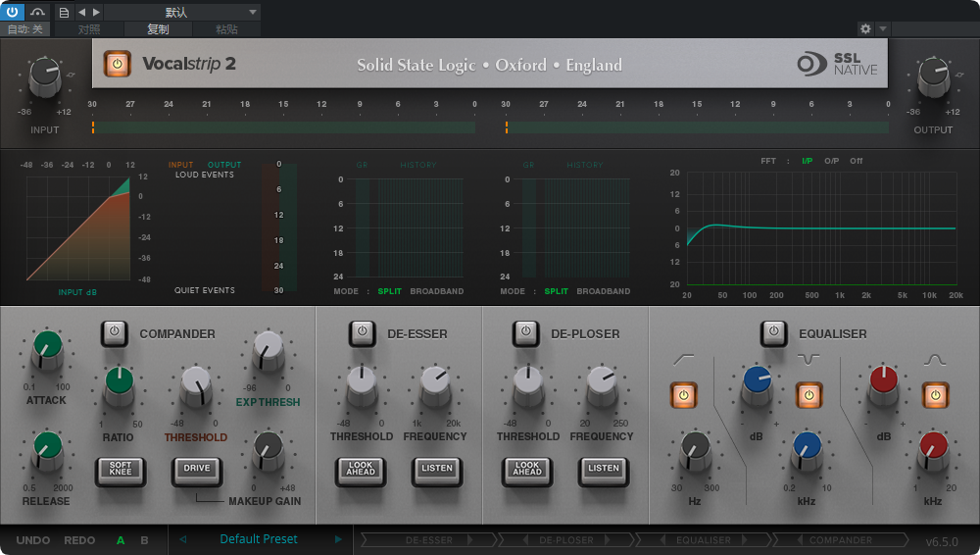
Task: Open the gear settings icon
Action: pos(865,28)
